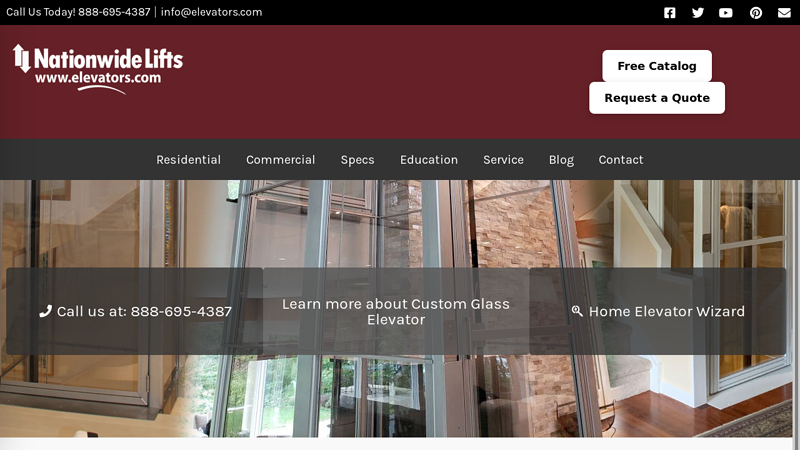Viewport: 800px width, 450px height.
Task: Click the magnifier icon beside Home Elevator Wizard
Action: 577,311
